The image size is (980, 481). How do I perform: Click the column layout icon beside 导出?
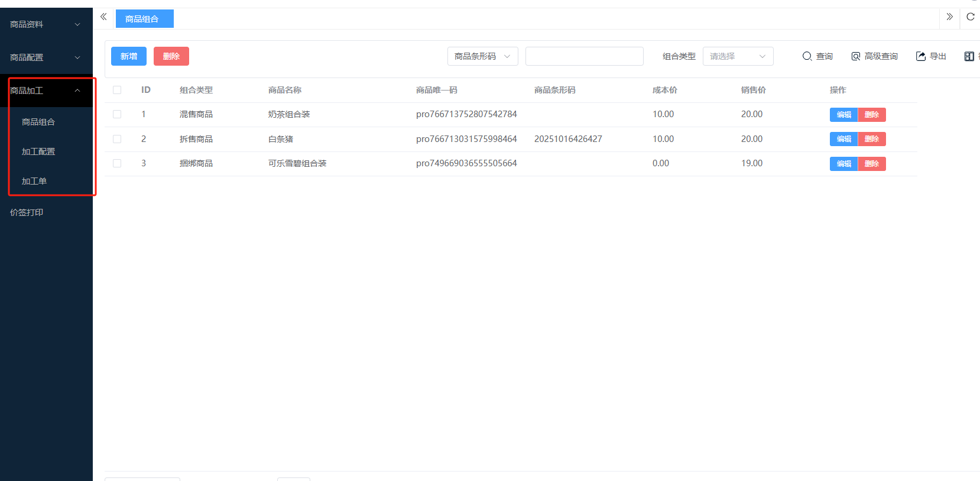tap(969, 56)
